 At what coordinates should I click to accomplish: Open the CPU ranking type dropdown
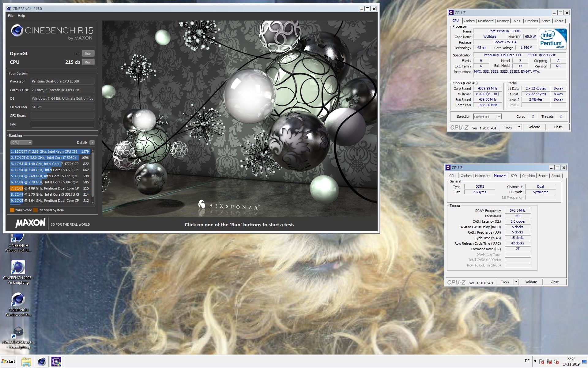(x=21, y=143)
